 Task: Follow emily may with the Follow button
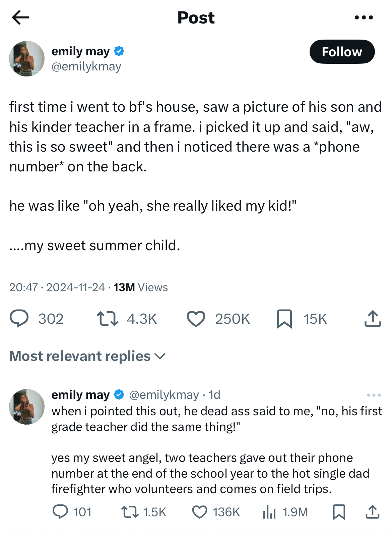click(x=342, y=52)
